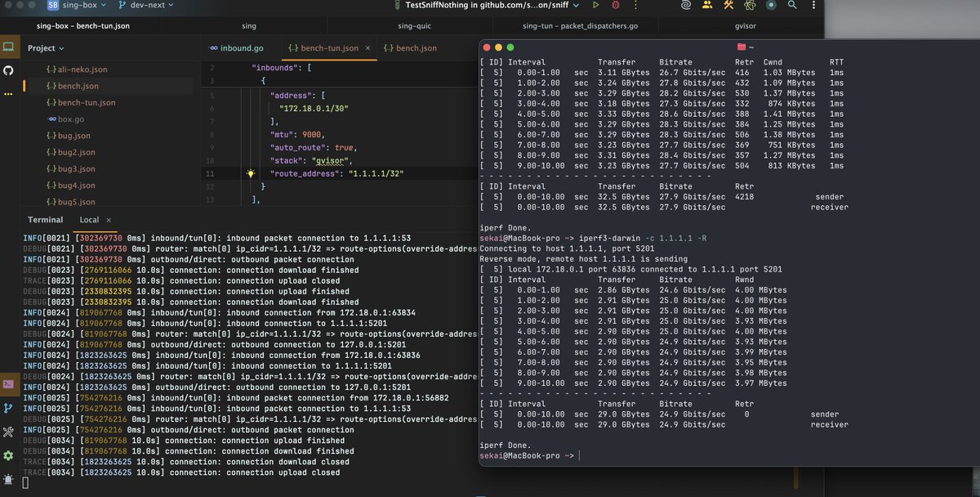Image resolution: width=980 pixels, height=497 pixels.
Task: Show more tool windows ellipsis
Action: click(9, 94)
